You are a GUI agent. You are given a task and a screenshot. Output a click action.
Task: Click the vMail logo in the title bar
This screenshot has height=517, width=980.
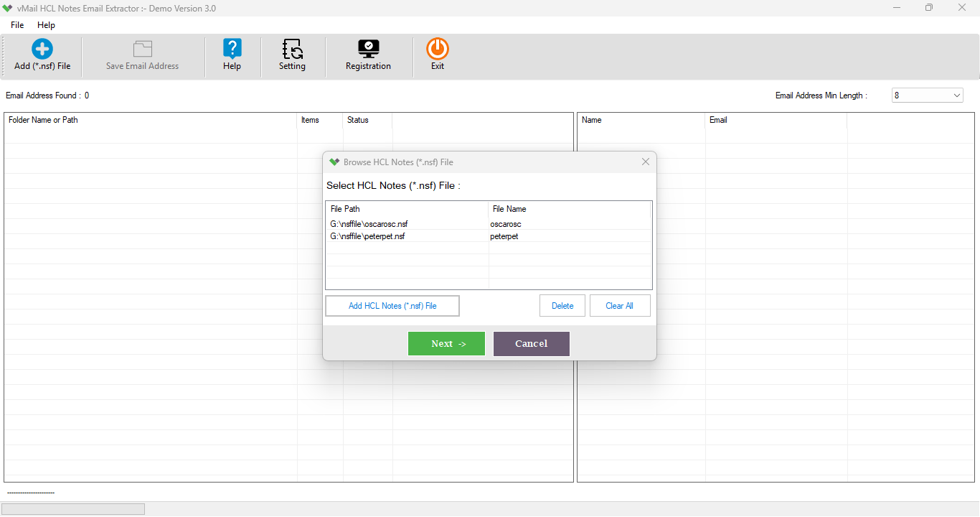click(7, 8)
